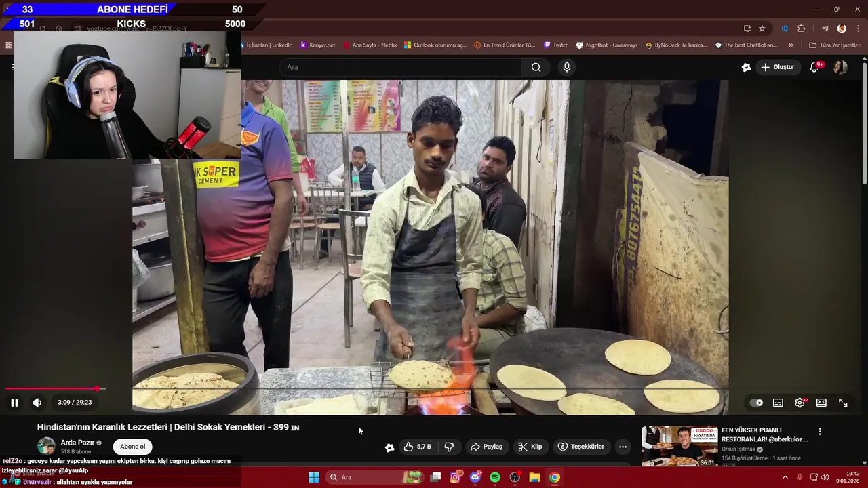Click the YouTube search field 'Ara'
The height and width of the screenshot is (488, 868).
coord(400,67)
